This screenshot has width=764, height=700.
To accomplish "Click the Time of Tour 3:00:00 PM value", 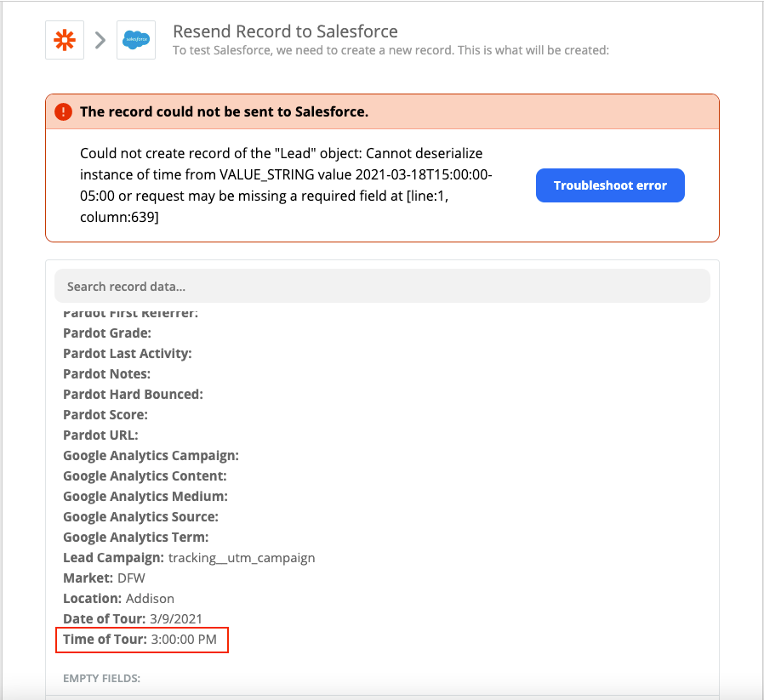I will tap(184, 640).
